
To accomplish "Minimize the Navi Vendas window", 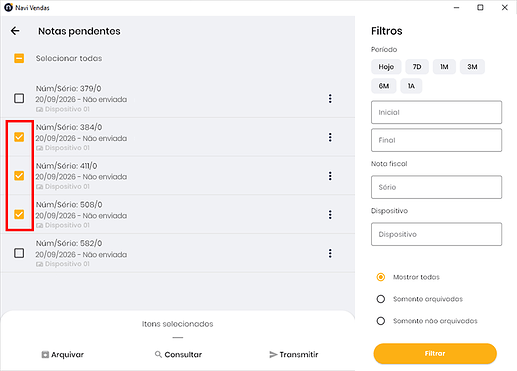I will tap(456, 7).
